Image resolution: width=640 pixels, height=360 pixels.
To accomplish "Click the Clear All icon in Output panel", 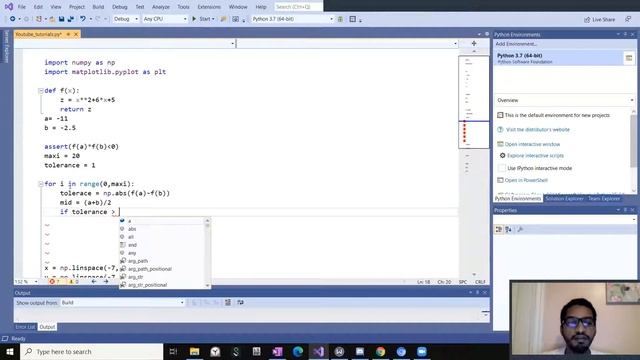I will click(x=228, y=302).
